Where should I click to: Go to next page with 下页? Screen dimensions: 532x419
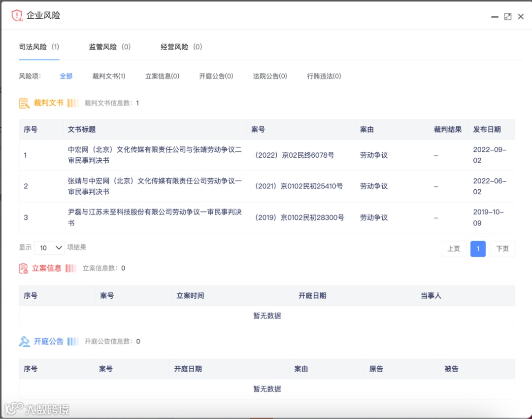coord(502,249)
